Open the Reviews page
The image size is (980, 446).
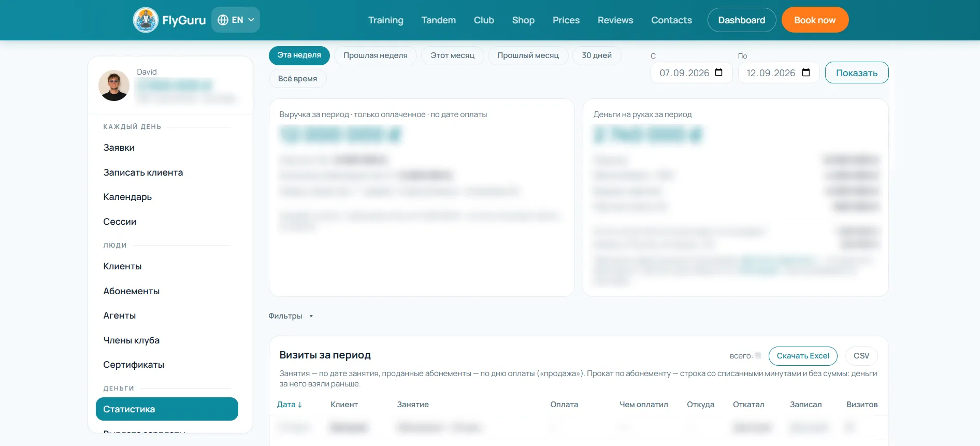point(615,20)
